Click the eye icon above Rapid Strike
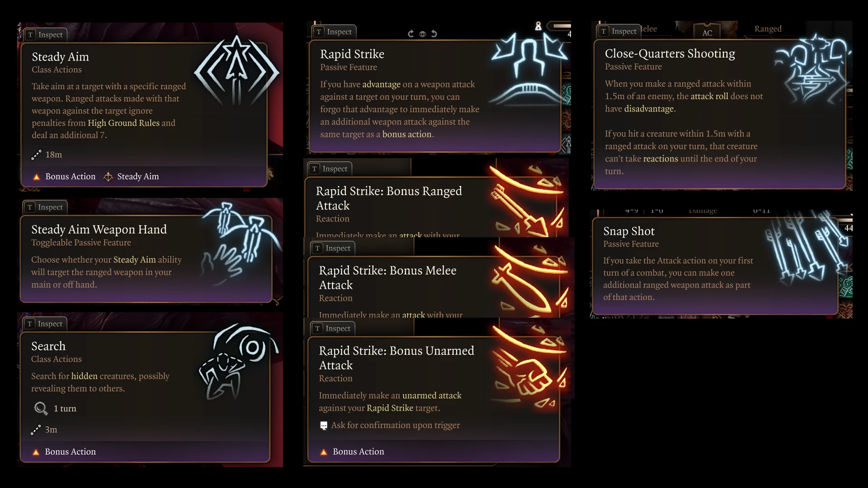This screenshot has width=868, height=488. click(422, 34)
